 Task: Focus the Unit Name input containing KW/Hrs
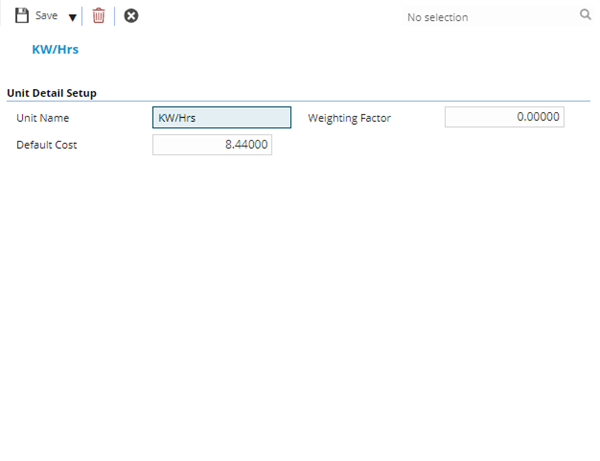(221, 118)
